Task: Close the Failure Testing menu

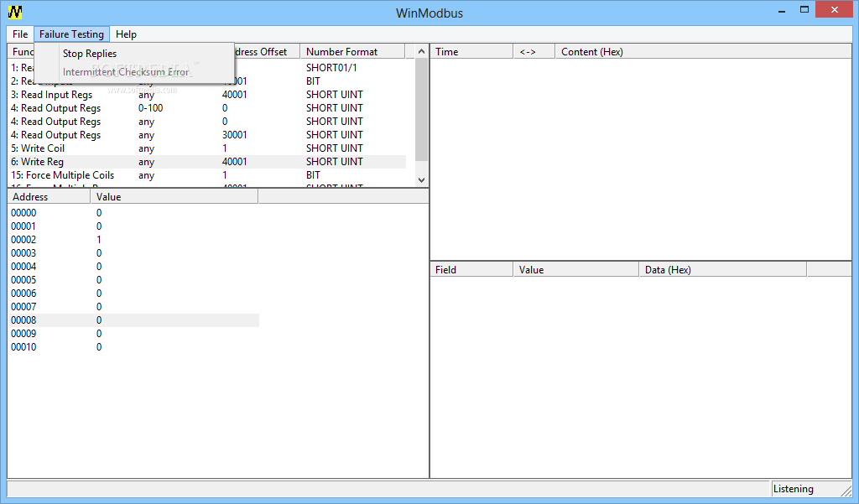Action: click(71, 34)
